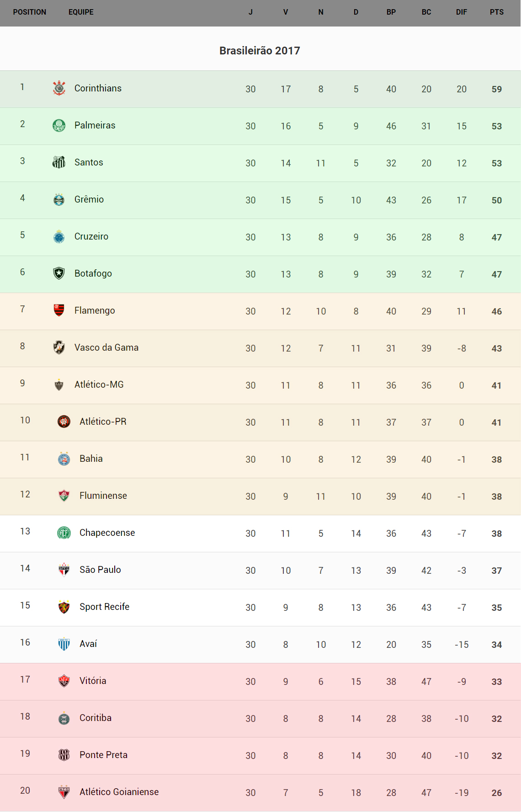Click the Corinthians club crest
521x812 pixels.
point(59,88)
